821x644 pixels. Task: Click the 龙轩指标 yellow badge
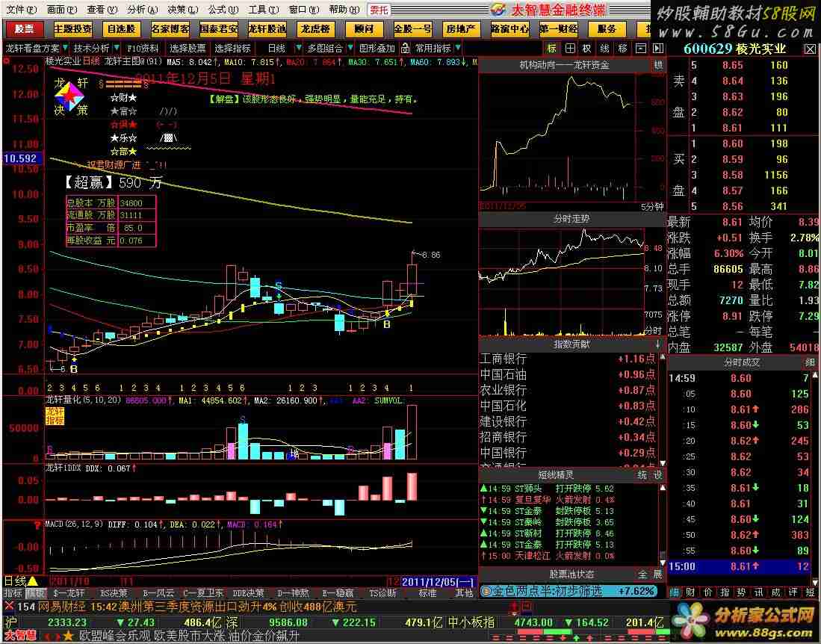point(55,416)
